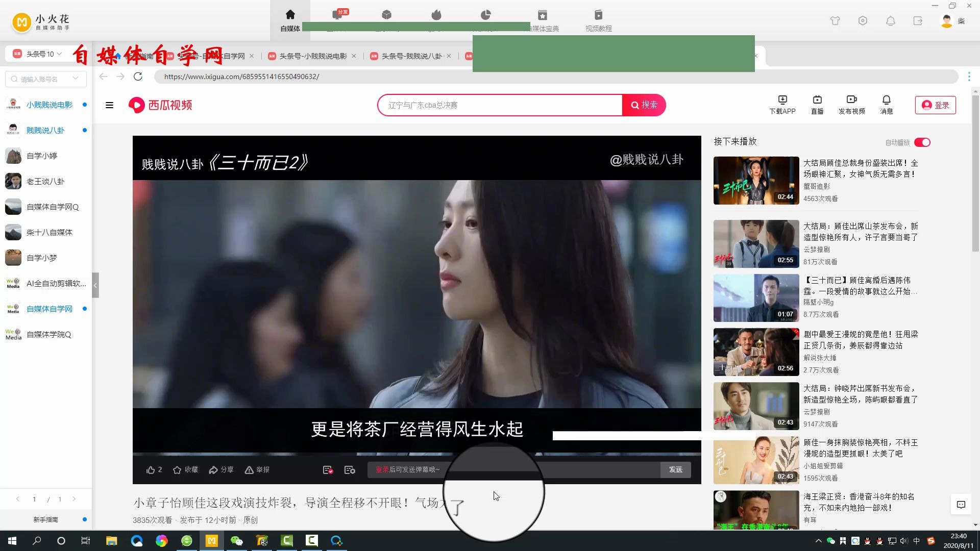The width and height of the screenshot is (980, 551).
Task: Open the 西瓜视频 hamburger menu
Action: pos(109,105)
